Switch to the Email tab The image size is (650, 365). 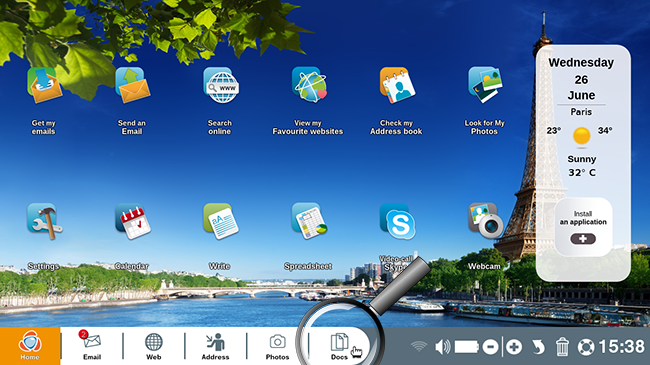(92, 346)
